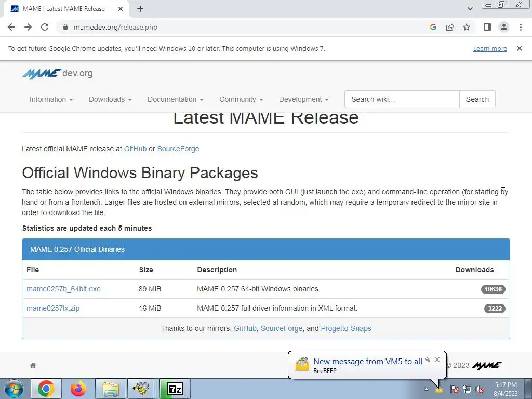Expand the tab search chevron
This screenshot has height=399, width=532.
(x=470, y=9)
